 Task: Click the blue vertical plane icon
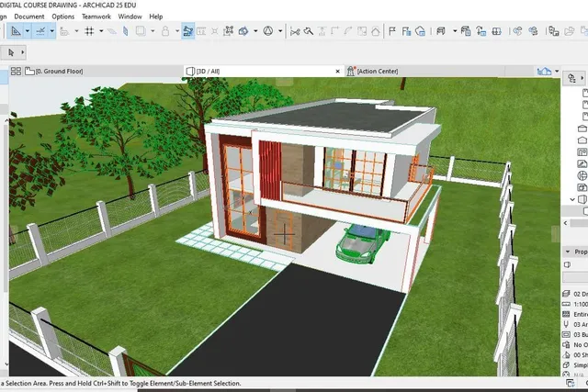pos(126,31)
